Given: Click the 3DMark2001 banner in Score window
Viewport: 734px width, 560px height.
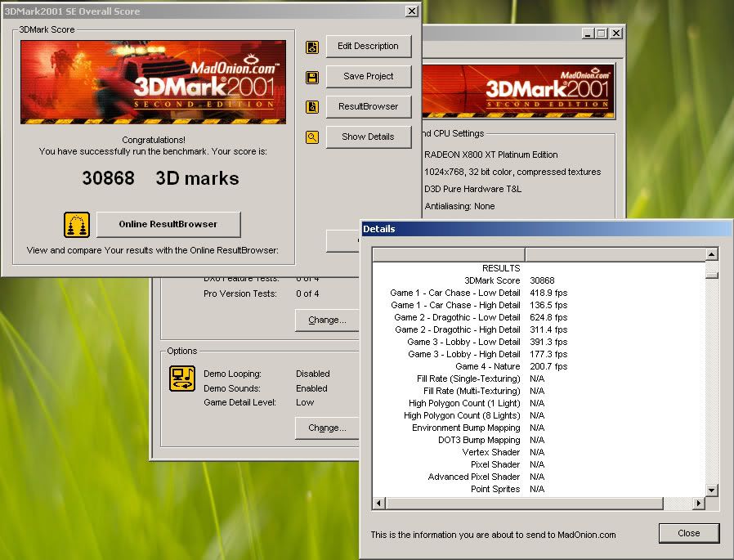Looking at the screenshot, I should (x=153, y=83).
